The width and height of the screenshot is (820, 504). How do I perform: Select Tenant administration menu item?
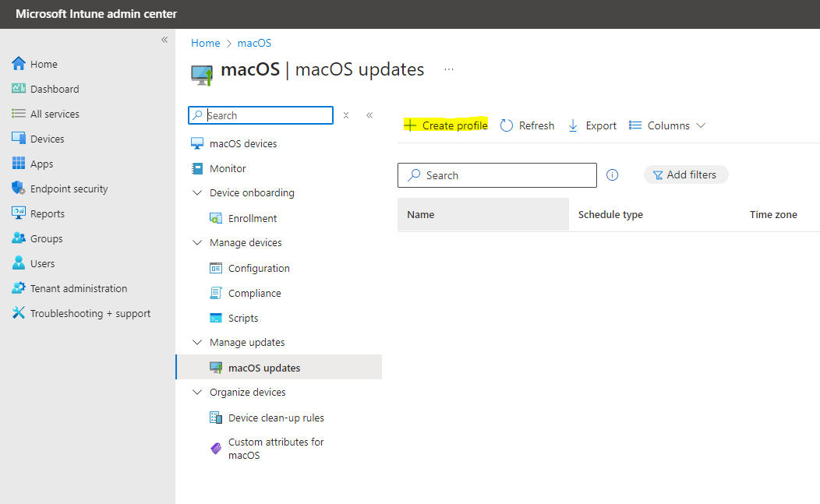coord(79,288)
